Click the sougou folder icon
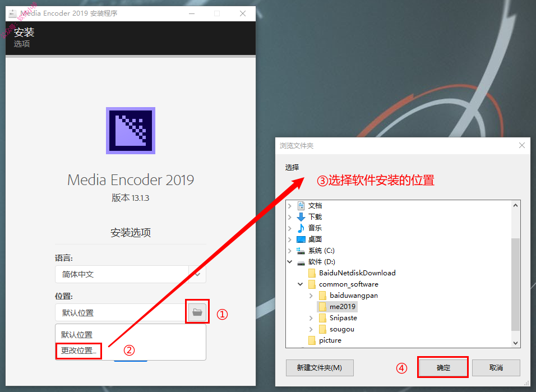The image size is (536, 392). [x=322, y=329]
